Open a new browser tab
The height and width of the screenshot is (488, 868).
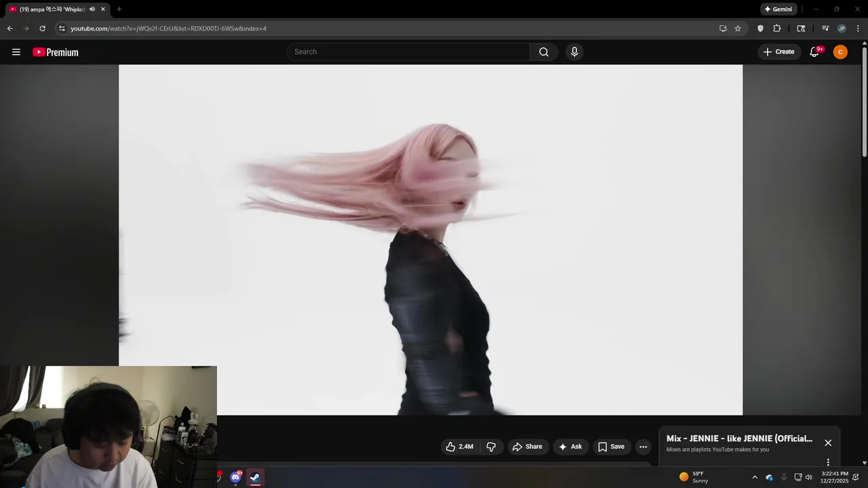(x=119, y=9)
